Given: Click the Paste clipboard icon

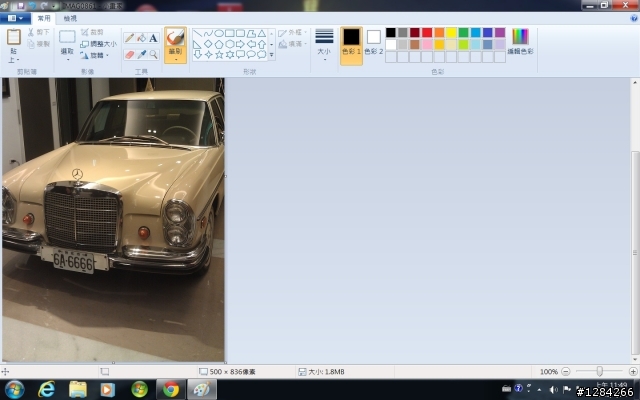Looking at the screenshot, I should point(14,37).
